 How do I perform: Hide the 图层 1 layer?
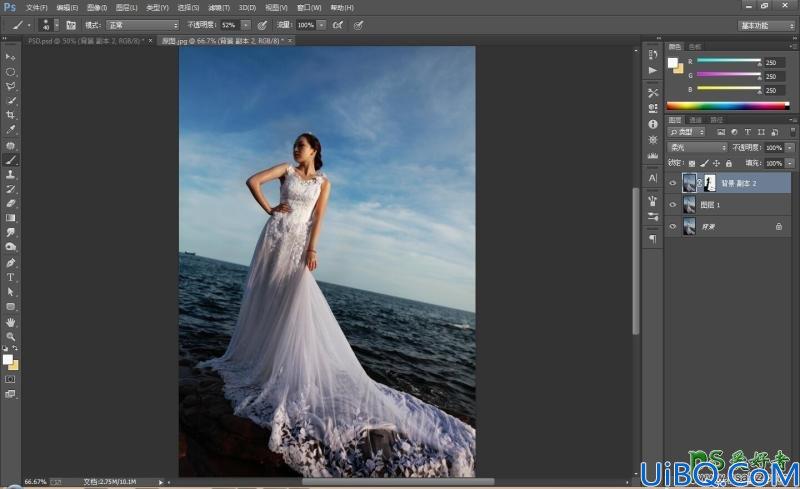pyautogui.click(x=672, y=205)
